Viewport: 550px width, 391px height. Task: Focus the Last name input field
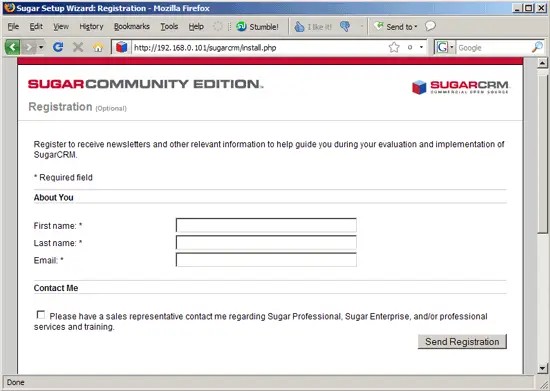pyautogui.click(x=266, y=242)
